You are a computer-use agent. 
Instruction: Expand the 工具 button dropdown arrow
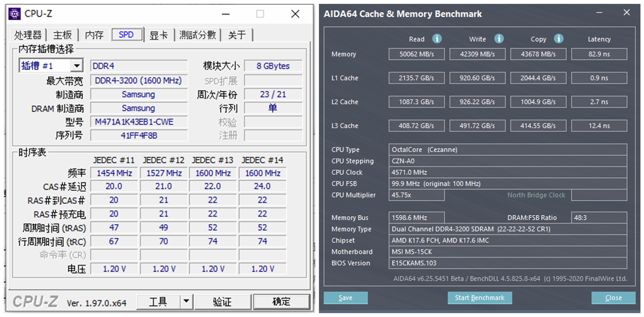186,301
